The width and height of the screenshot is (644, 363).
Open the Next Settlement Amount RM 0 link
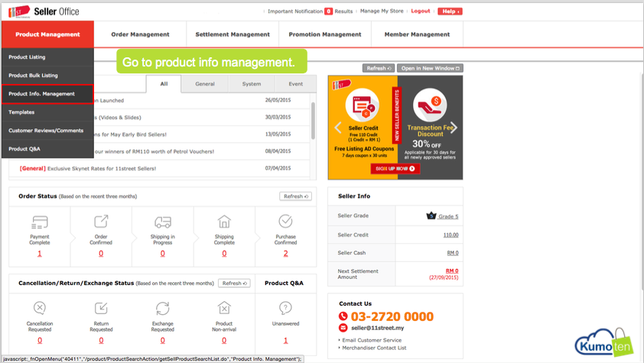tap(452, 271)
